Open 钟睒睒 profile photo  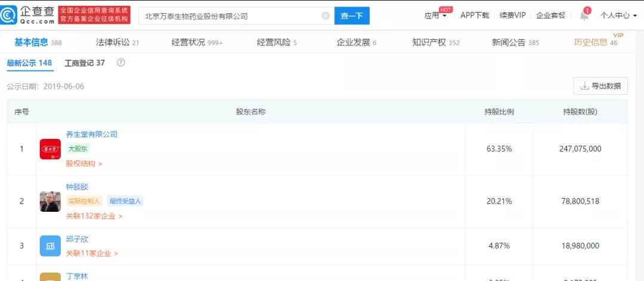click(x=50, y=202)
